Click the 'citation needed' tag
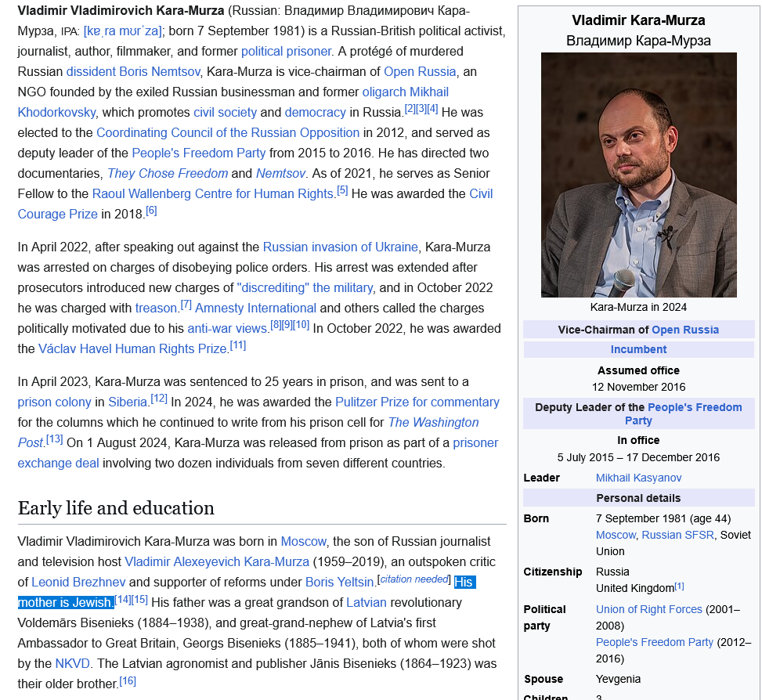762x700 pixels. [x=414, y=579]
